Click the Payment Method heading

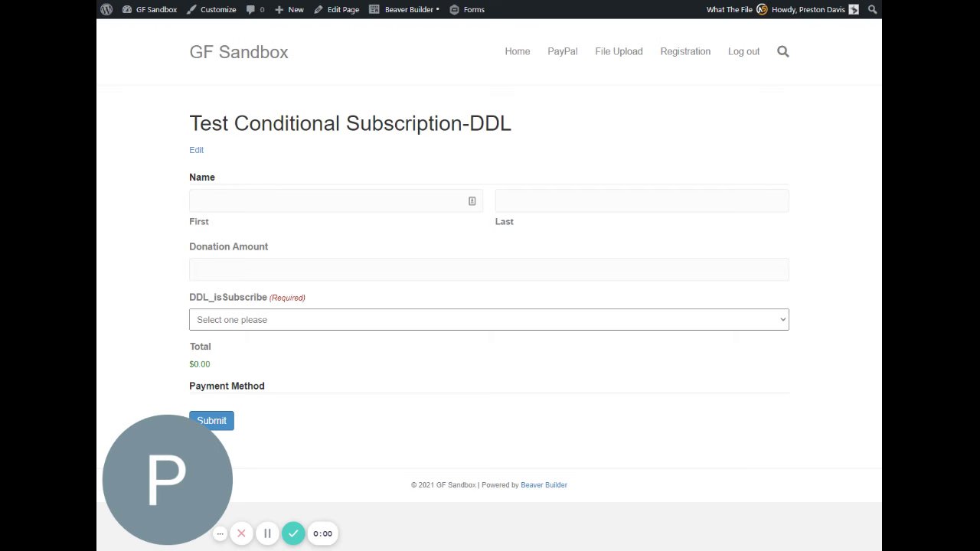pos(227,386)
